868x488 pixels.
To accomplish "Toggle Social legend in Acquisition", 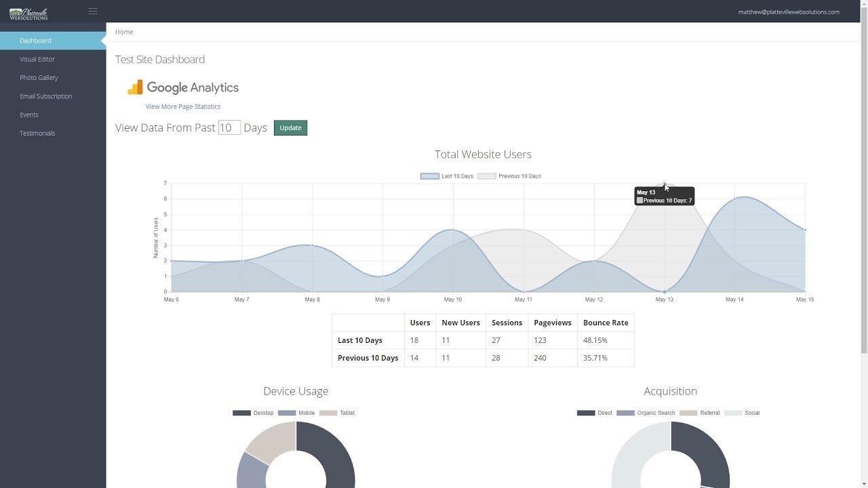I will tap(733, 413).
